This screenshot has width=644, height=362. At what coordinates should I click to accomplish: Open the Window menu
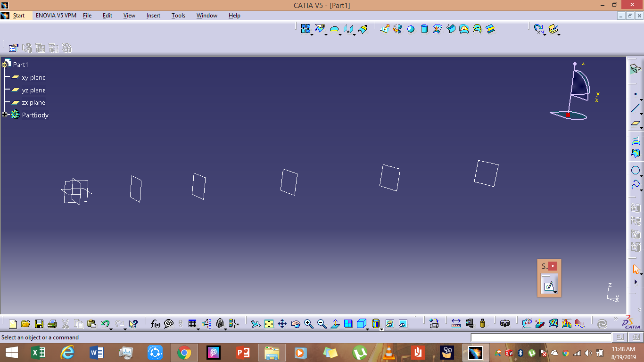207,16
